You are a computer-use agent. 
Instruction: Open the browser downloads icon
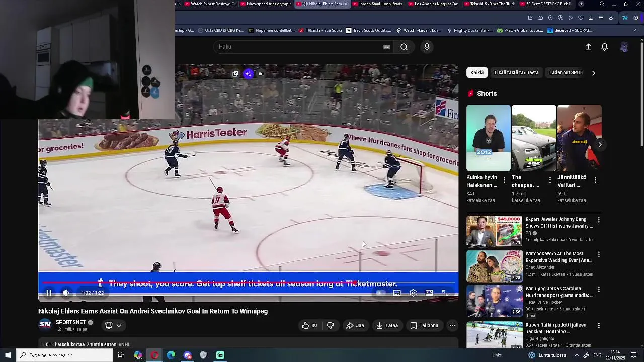click(x=591, y=18)
